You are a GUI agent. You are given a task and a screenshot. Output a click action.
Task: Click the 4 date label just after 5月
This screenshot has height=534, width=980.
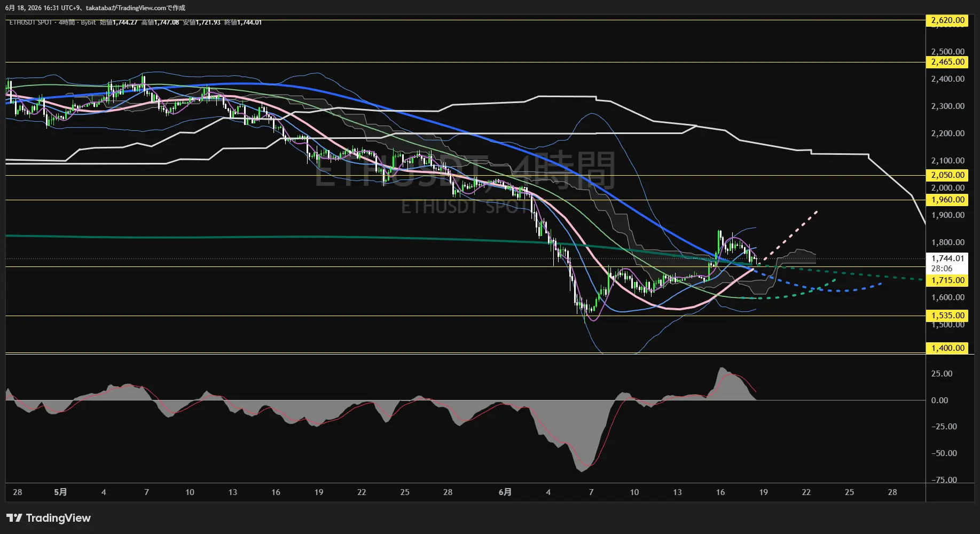pos(104,492)
